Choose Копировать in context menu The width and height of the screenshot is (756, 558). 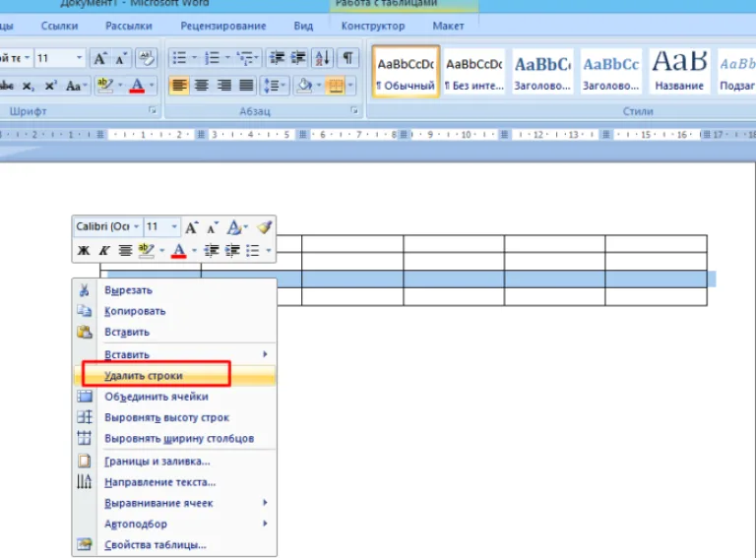pyautogui.click(x=174, y=311)
